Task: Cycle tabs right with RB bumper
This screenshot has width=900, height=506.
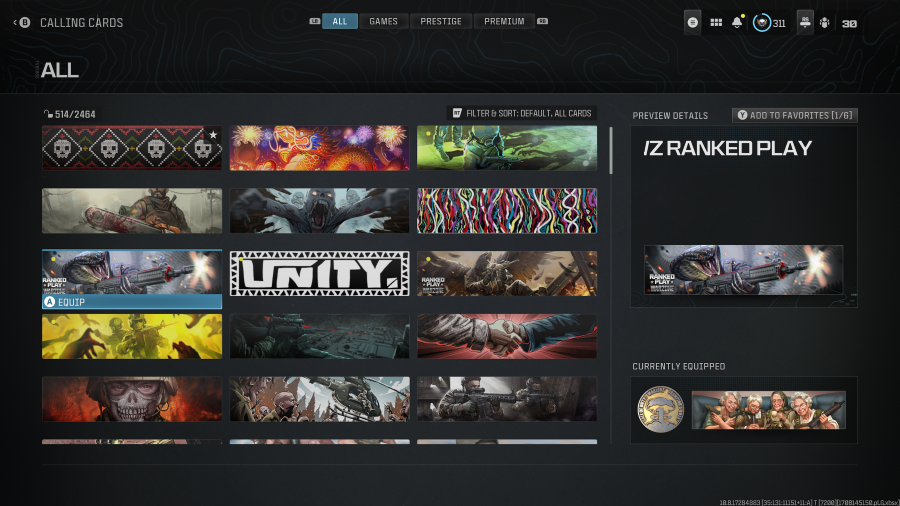Action: coord(542,21)
